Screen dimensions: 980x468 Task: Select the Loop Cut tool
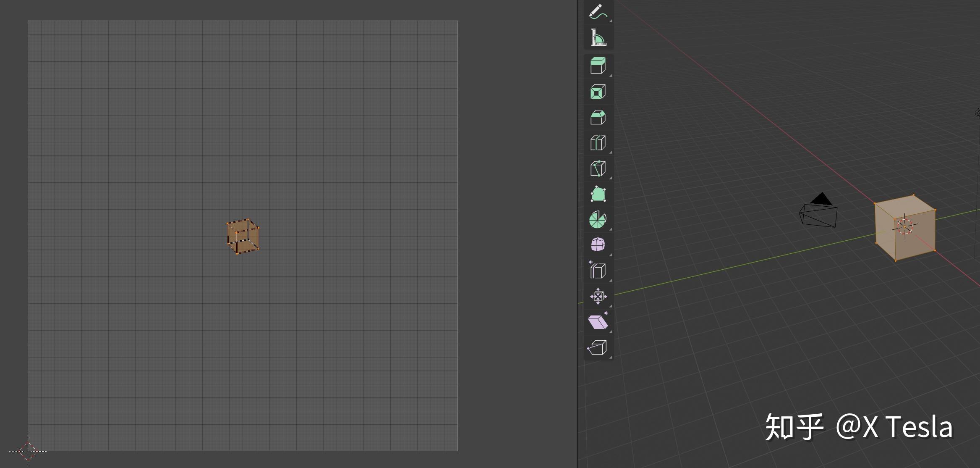(x=598, y=143)
